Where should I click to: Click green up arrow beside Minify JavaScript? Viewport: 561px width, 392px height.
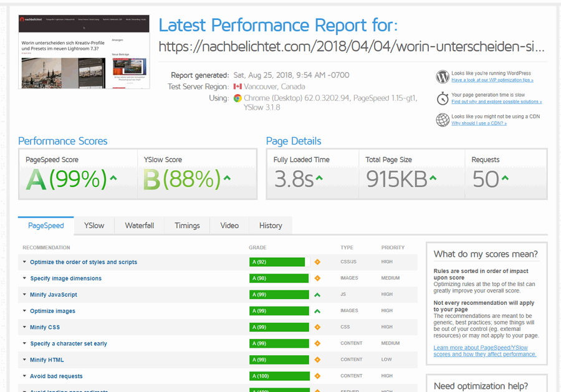(317, 295)
